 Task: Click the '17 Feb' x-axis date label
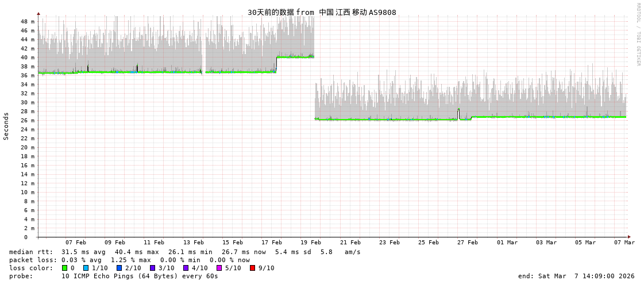(x=272, y=243)
